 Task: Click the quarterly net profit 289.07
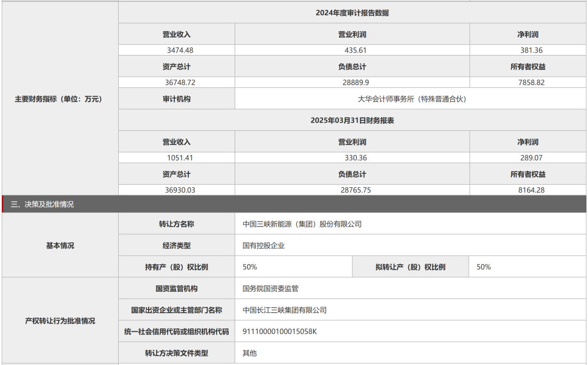coord(531,158)
